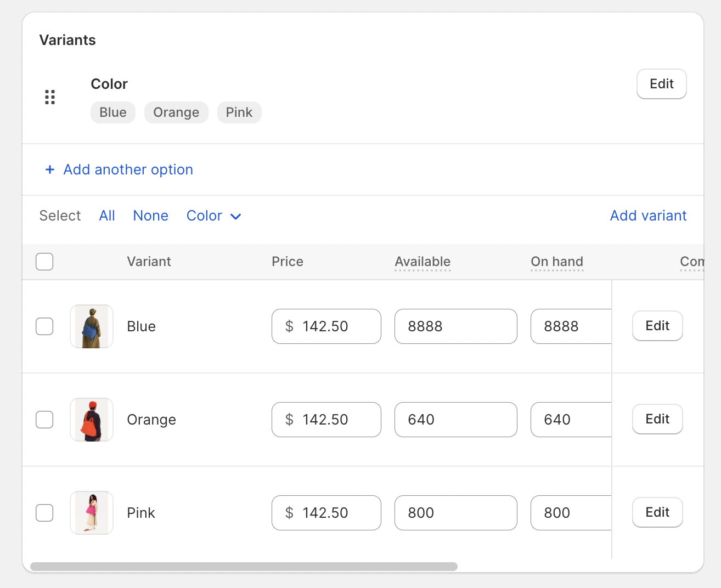Select All variants using the All link
721x588 pixels.
point(107,216)
